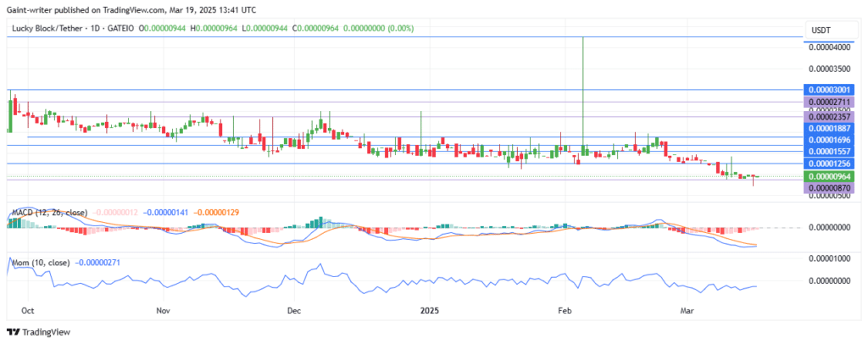Image resolution: width=868 pixels, height=344 pixels.
Task: Click the tall green candle spike in February
Action: click(583, 95)
